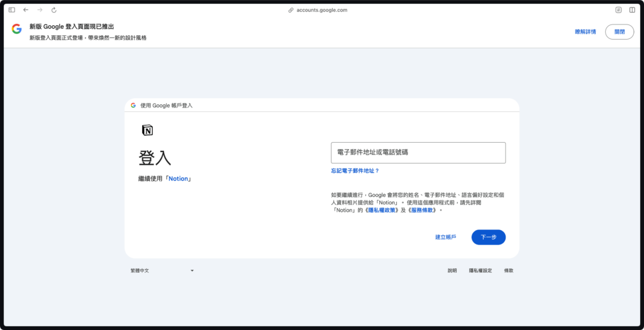Image resolution: width=644 pixels, height=330 pixels.
Task: Click the 說明 footer link
Action: coord(452,271)
